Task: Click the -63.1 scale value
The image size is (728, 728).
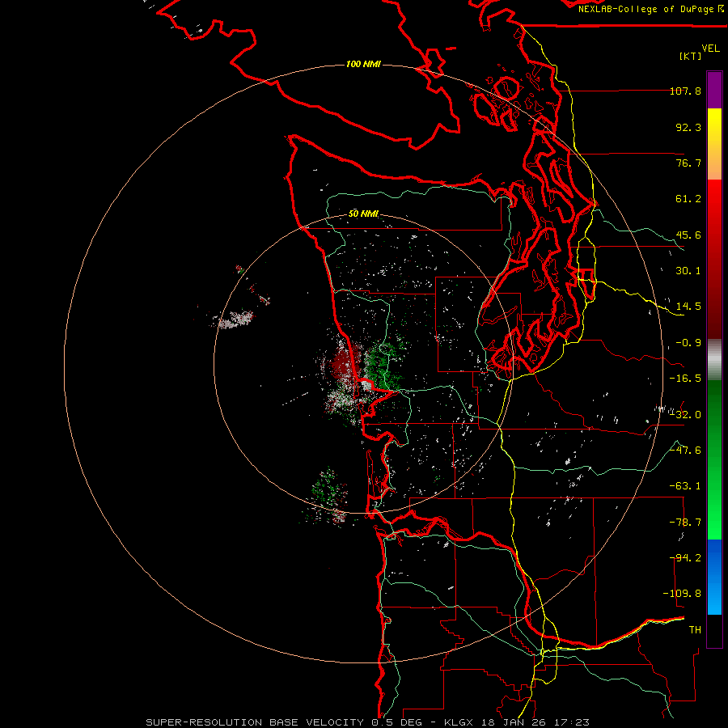Action: click(x=685, y=486)
